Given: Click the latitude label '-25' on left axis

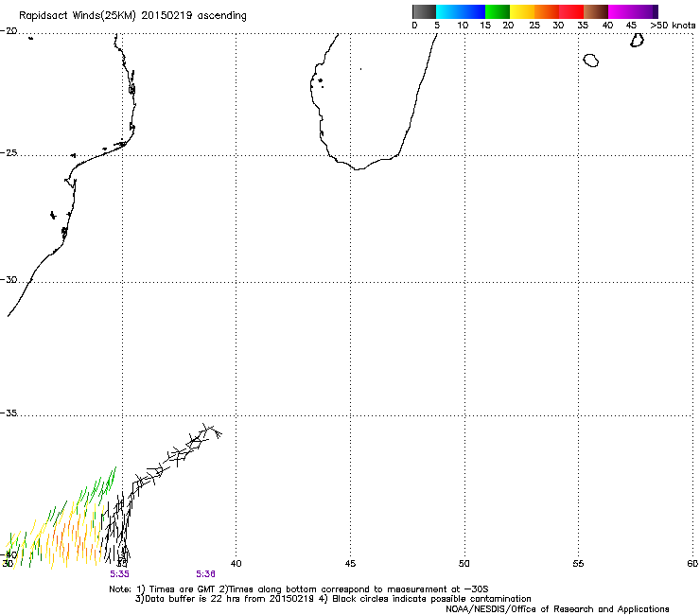Looking at the screenshot, I should [x=9, y=153].
